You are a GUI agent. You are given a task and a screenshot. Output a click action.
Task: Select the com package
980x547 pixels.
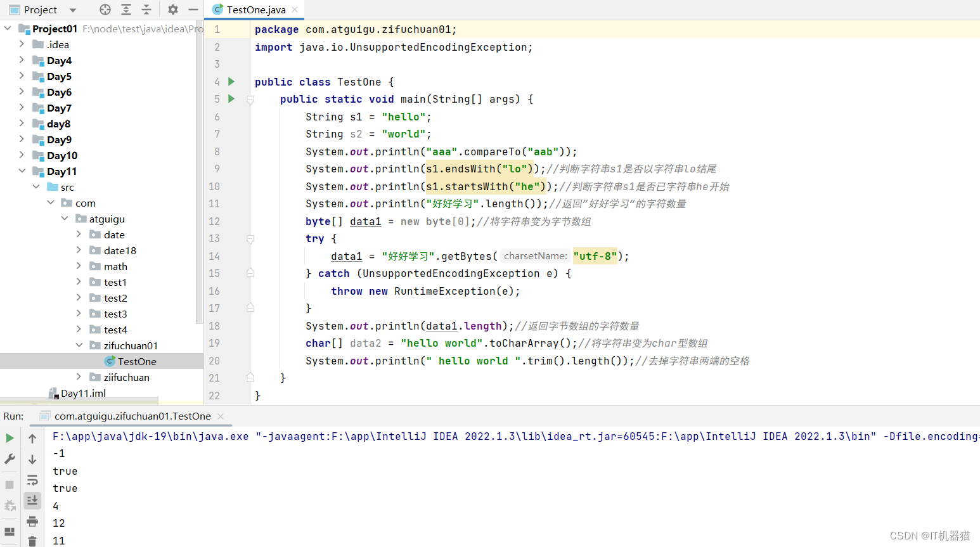[x=85, y=203]
